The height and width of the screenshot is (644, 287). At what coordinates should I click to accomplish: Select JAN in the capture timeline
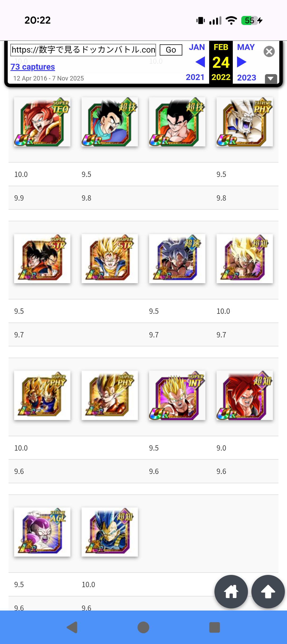click(x=197, y=47)
